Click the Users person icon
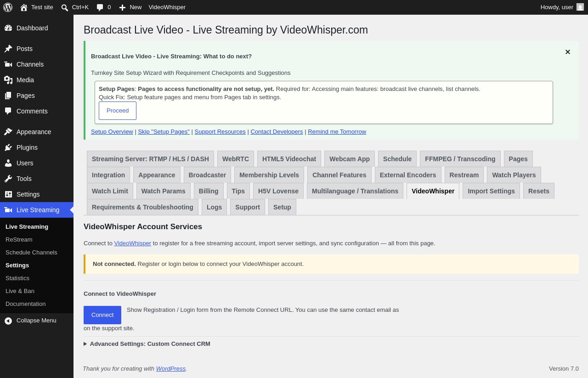The width and height of the screenshot is (588, 378). [x=8, y=163]
